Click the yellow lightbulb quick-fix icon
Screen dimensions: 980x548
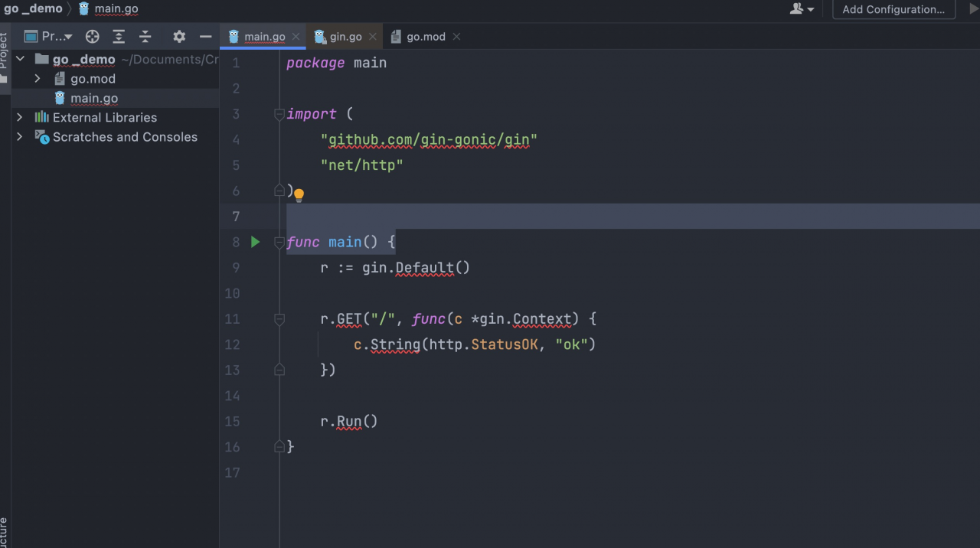[299, 195]
